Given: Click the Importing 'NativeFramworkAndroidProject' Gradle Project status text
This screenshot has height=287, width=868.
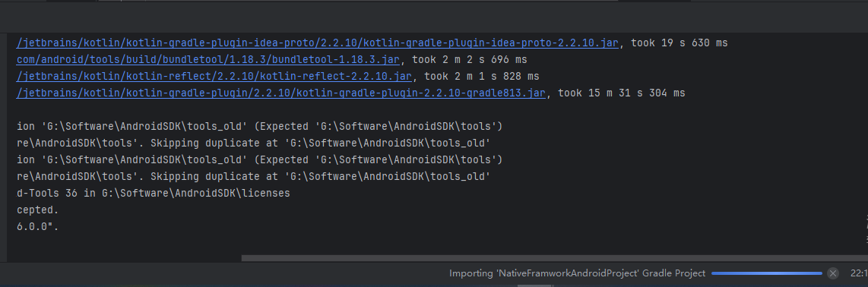Looking at the screenshot, I should 577,273.
